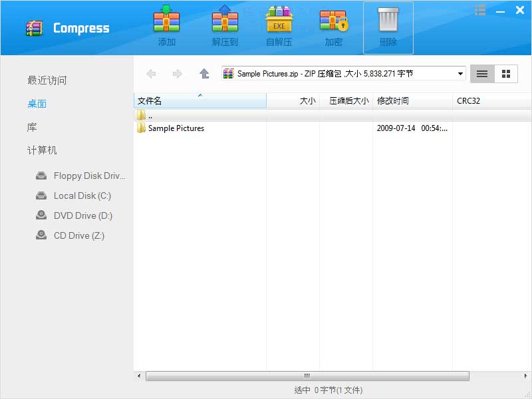Select 库 in the sidebar

[32, 127]
